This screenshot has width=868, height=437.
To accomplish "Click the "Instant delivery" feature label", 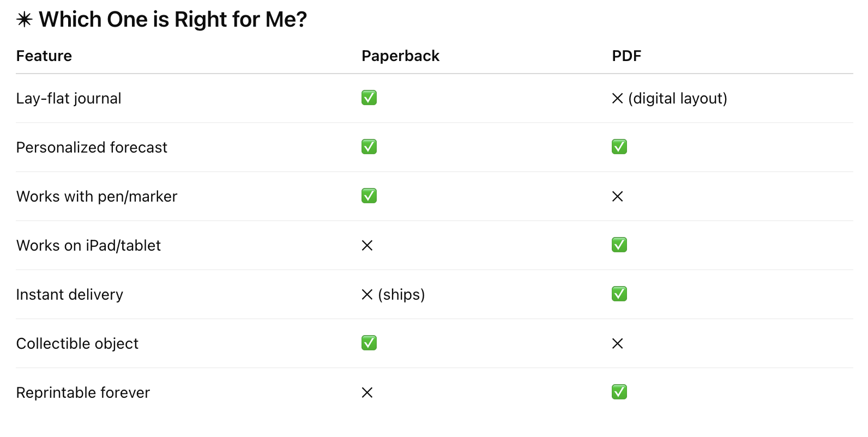I will [x=70, y=295].
